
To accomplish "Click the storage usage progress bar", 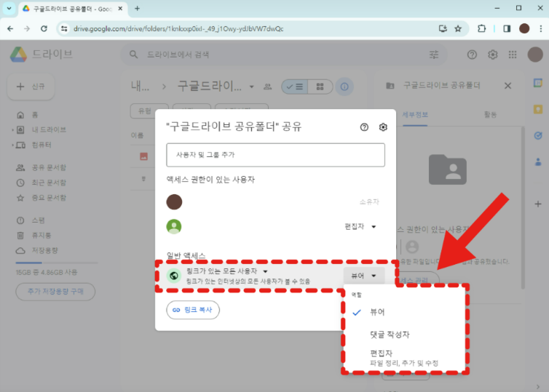I will point(57,263).
